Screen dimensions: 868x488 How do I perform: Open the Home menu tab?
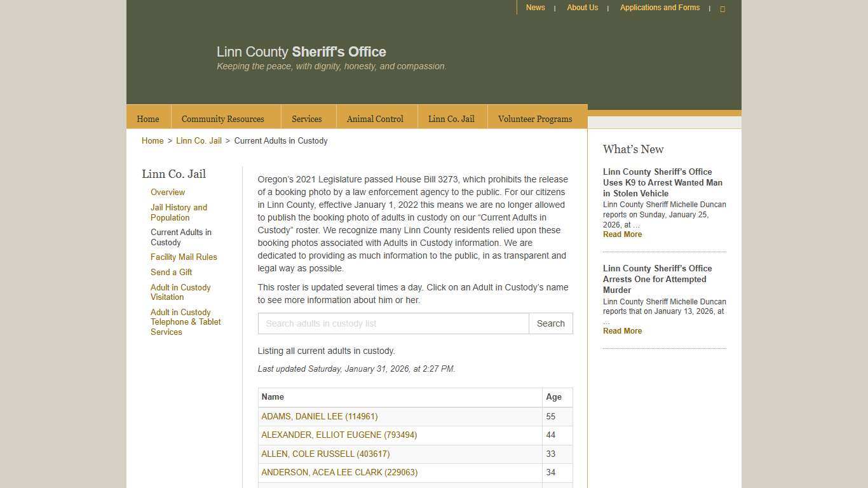[x=147, y=118]
